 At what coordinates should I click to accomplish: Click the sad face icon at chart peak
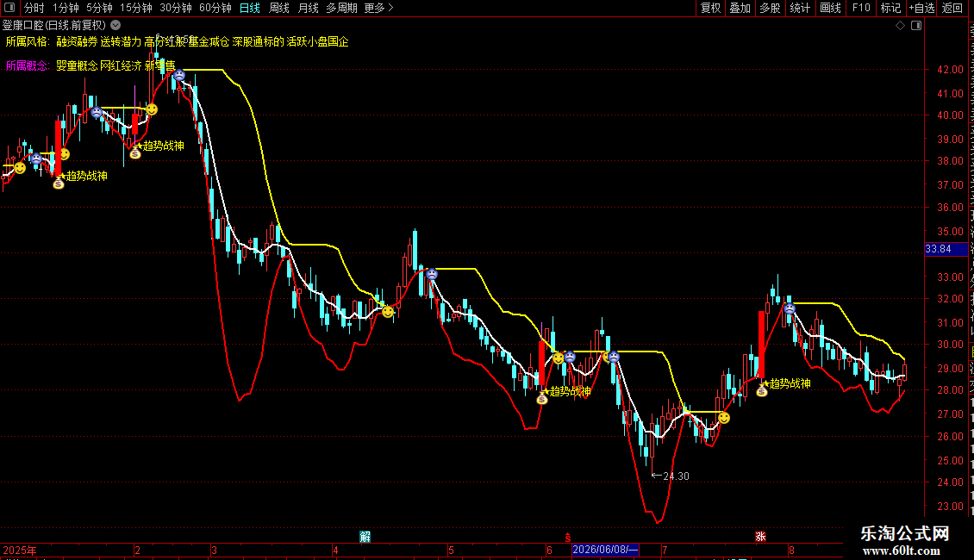point(179,76)
